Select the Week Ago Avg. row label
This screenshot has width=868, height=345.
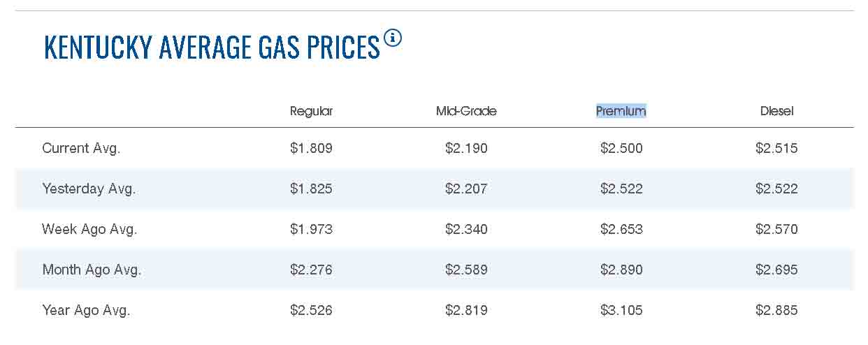point(89,229)
